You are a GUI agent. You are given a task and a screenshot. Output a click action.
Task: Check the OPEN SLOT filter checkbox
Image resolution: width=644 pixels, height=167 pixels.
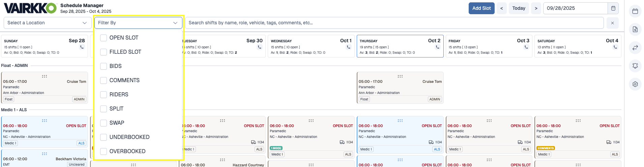[x=104, y=38]
